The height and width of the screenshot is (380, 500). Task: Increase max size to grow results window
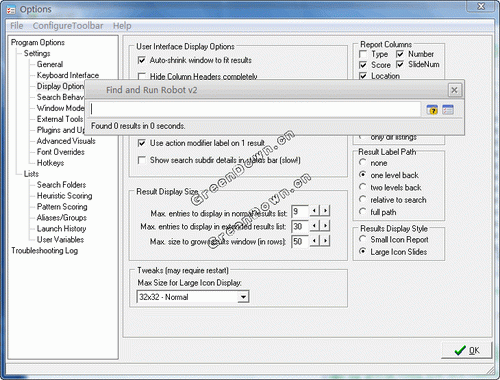[x=325, y=240]
